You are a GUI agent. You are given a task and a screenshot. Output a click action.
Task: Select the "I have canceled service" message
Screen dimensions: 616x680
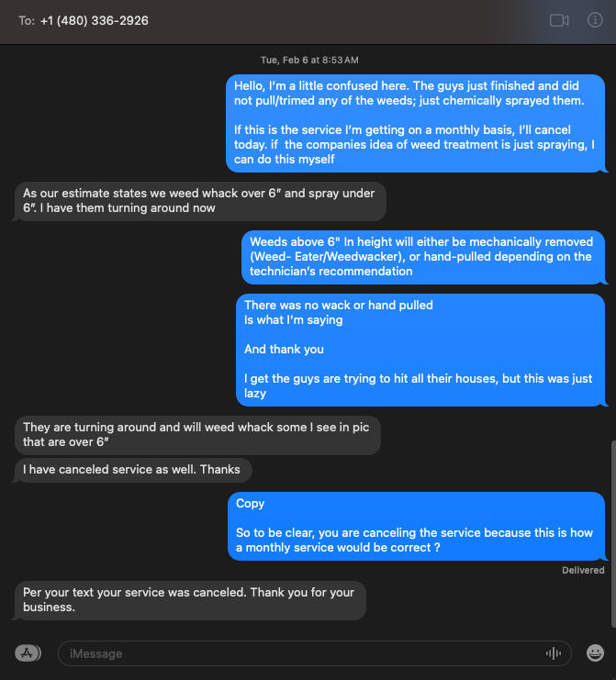point(132,470)
